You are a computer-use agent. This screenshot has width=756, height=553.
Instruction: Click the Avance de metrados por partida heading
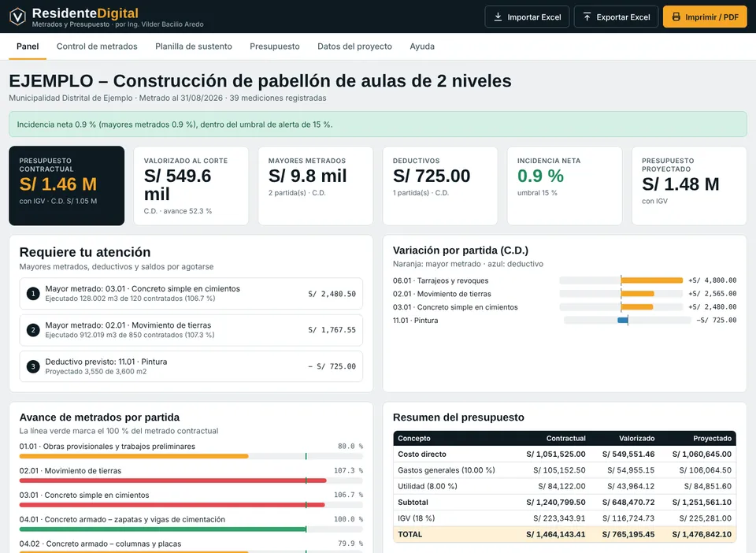(99, 417)
